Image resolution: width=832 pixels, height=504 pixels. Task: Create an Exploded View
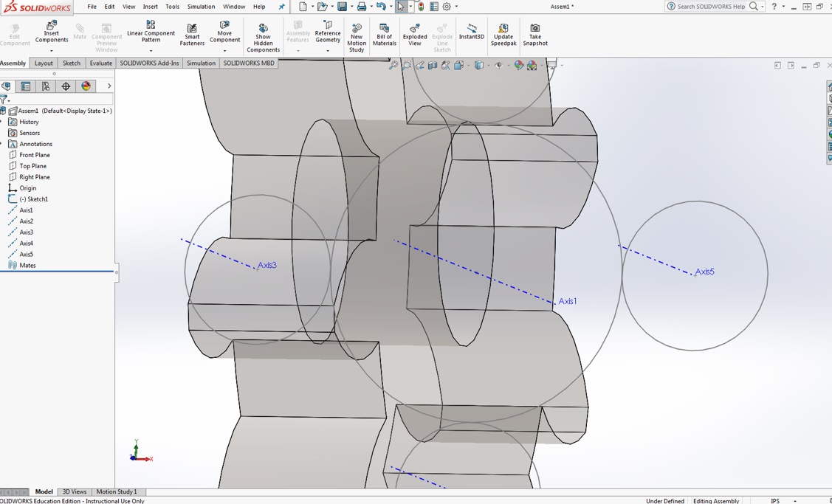point(414,35)
